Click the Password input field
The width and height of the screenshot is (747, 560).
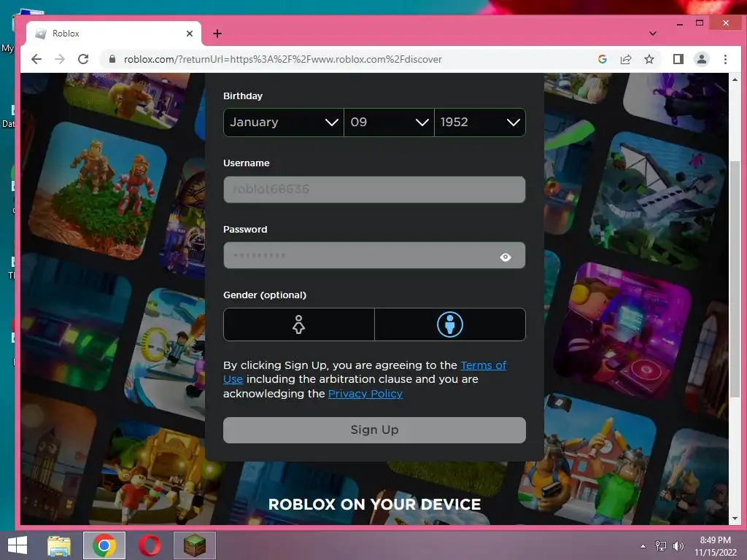coord(374,255)
